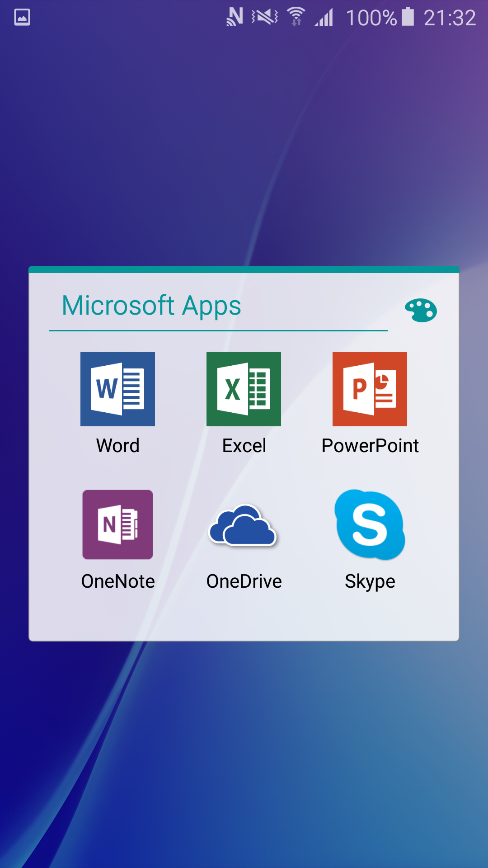488x868 pixels.
Task: Tap the OneNote text label
Action: 118,581
